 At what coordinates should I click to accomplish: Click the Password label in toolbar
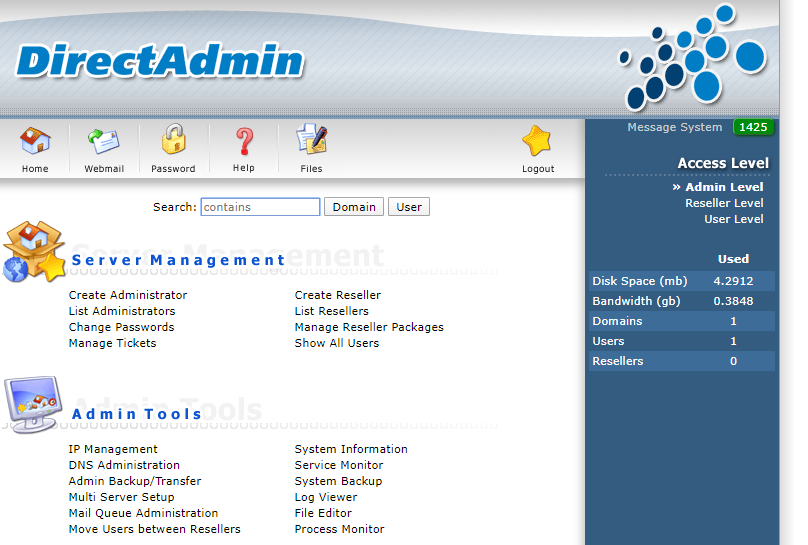click(x=173, y=168)
